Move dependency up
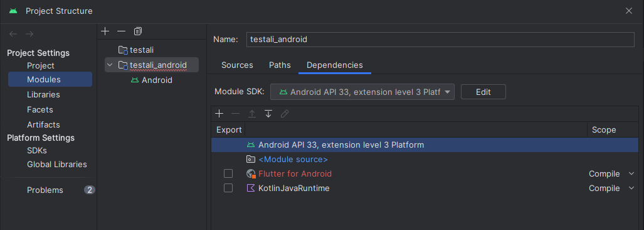Image resolution: width=644 pixels, height=230 pixels. (251, 114)
